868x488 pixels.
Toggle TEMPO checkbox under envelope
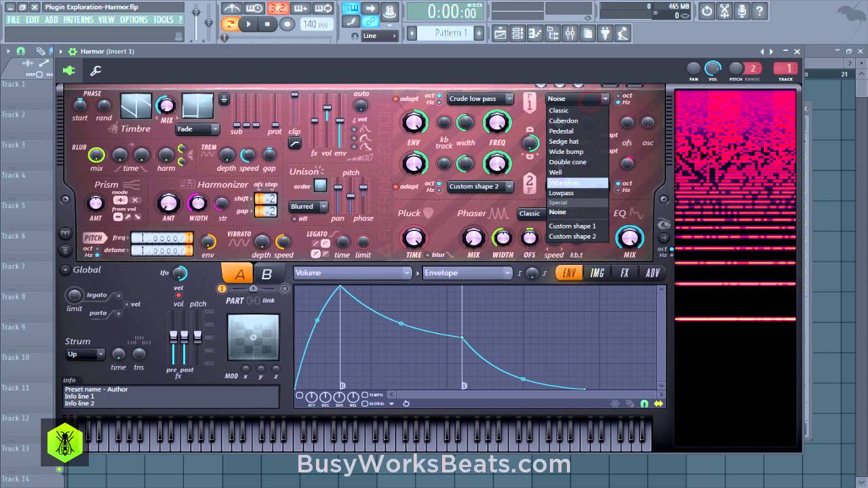pyautogui.click(x=365, y=394)
